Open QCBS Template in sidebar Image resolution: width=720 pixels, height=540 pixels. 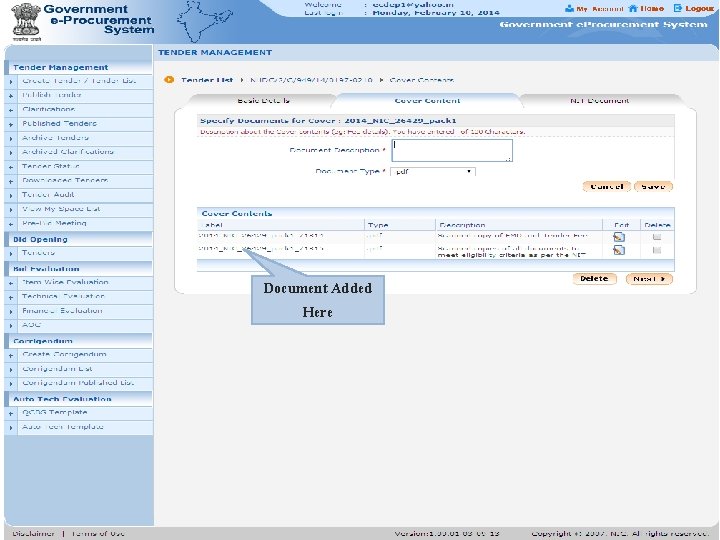(x=55, y=413)
